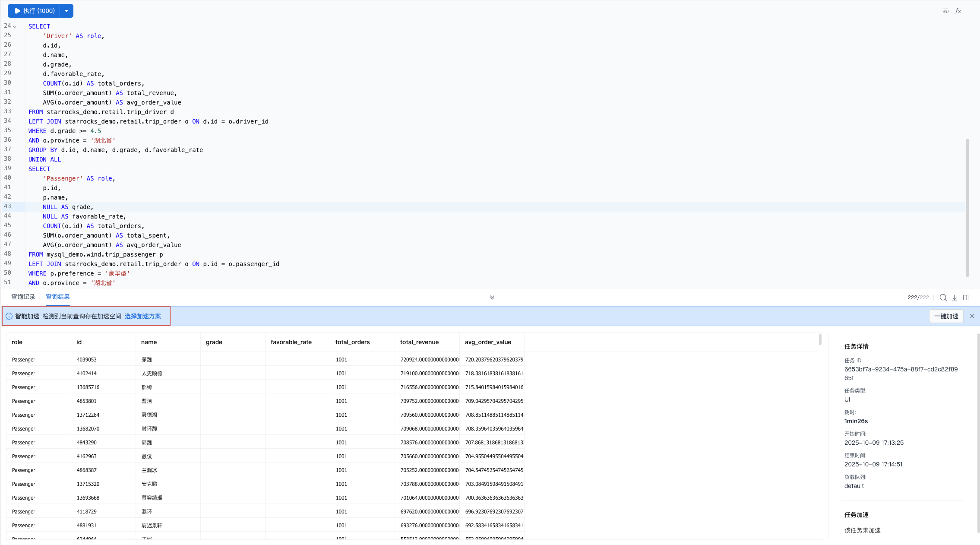Select the result cell showing id 4039053
Image resolution: width=980 pixels, height=545 pixels.
(x=87, y=359)
